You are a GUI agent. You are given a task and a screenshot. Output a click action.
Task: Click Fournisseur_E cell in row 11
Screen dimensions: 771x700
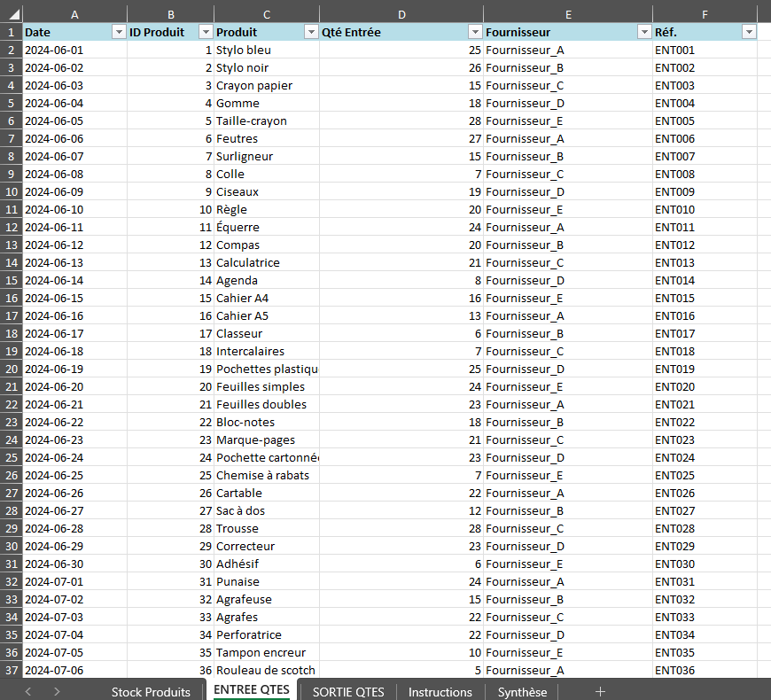pyautogui.click(x=568, y=209)
